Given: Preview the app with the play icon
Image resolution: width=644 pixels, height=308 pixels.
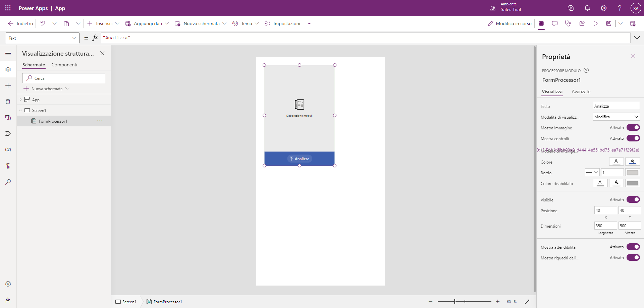Looking at the screenshot, I should tap(595, 23).
